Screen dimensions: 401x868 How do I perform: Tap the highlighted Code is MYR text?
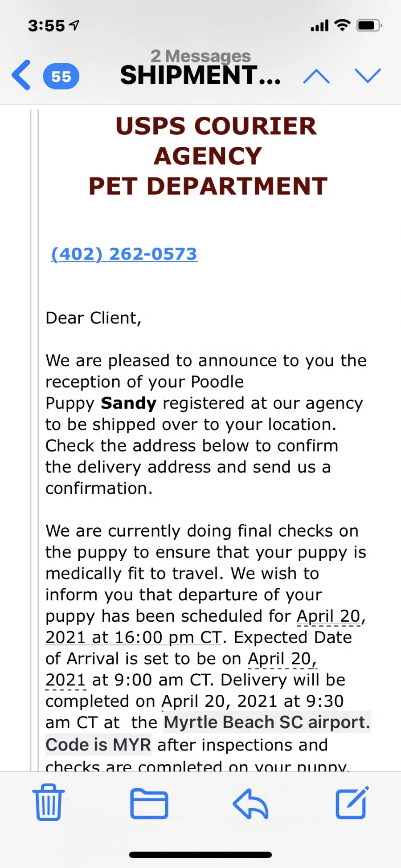click(98, 744)
